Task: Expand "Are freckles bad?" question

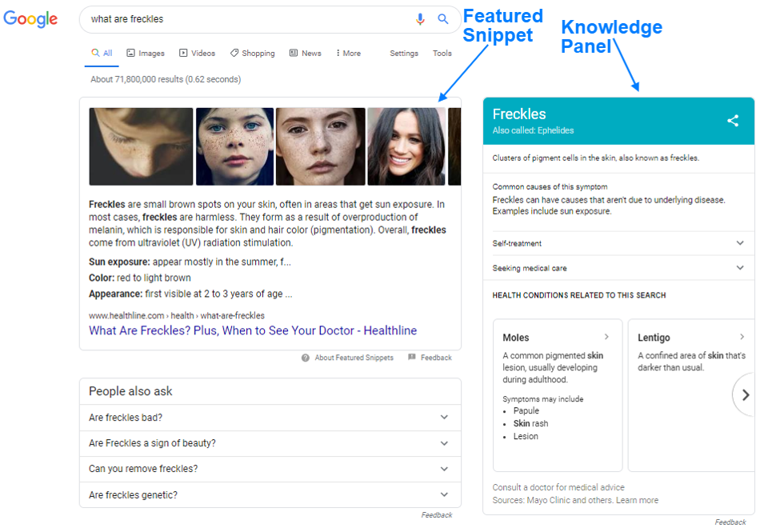Action: pyautogui.click(x=444, y=418)
